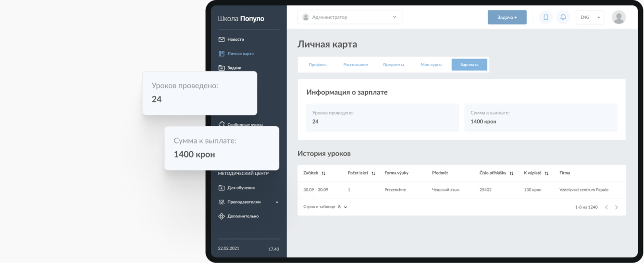Open the Новости envelope icon in sidebar
This screenshot has width=644, height=275.
[222, 39]
